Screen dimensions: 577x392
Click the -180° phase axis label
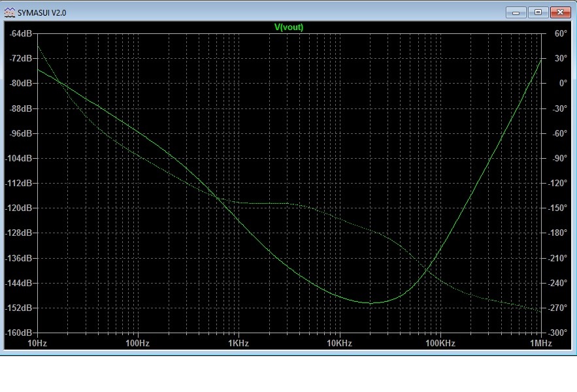pyautogui.click(x=558, y=233)
